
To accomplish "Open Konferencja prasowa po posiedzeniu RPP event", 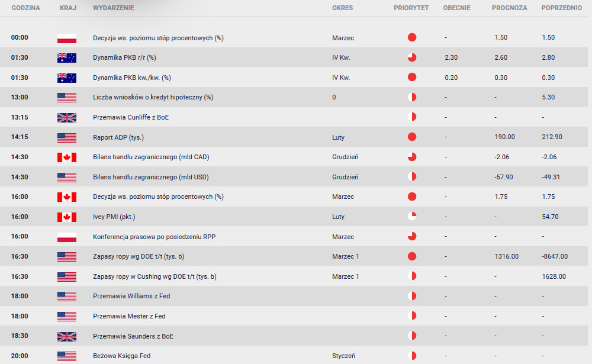I will click(155, 237).
